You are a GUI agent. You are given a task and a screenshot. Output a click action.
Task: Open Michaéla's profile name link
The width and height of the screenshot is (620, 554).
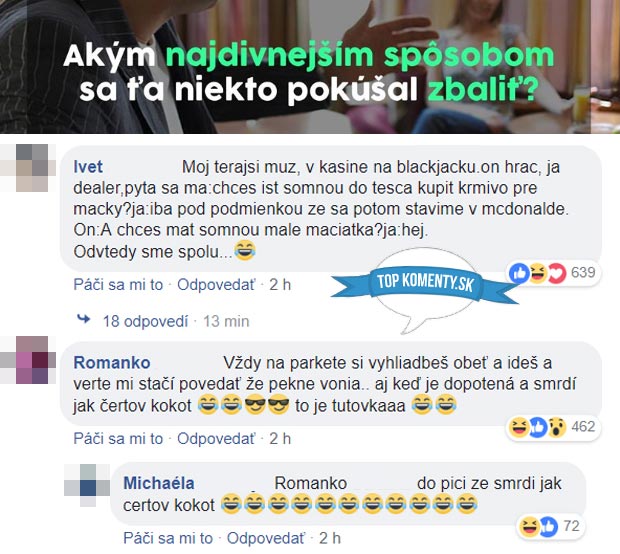(159, 483)
